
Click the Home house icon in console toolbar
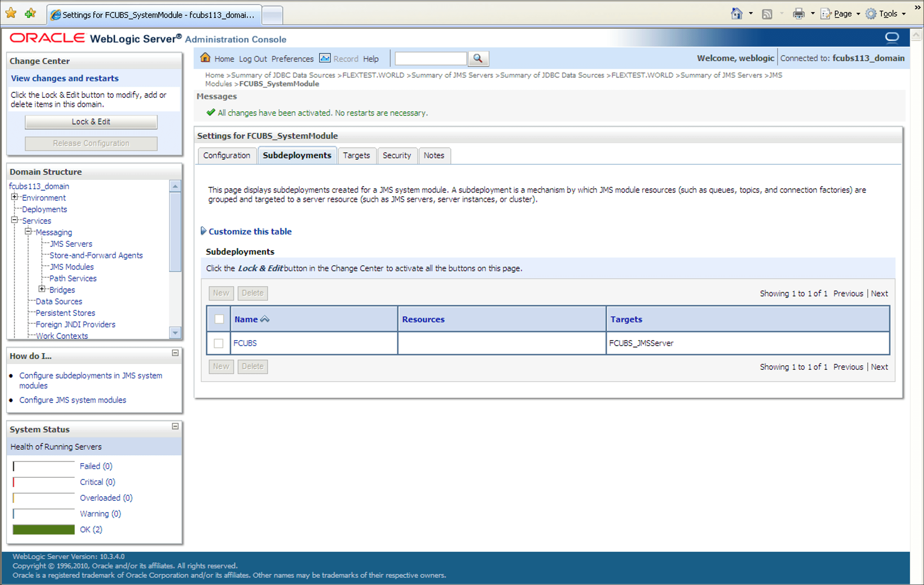pos(205,58)
